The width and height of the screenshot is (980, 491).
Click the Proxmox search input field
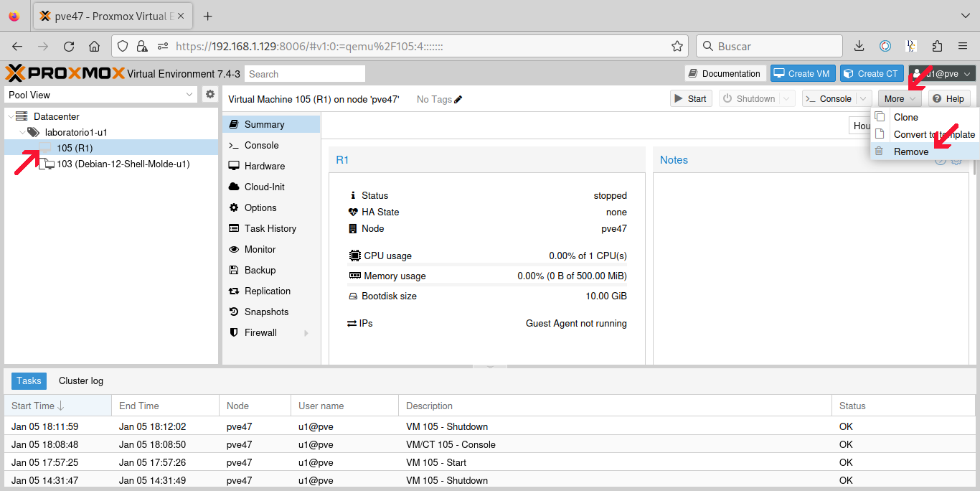click(x=305, y=74)
